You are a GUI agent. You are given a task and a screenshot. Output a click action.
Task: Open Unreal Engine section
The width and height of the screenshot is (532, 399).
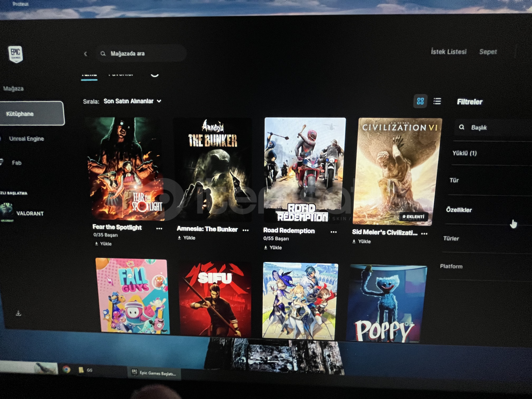click(26, 139)
